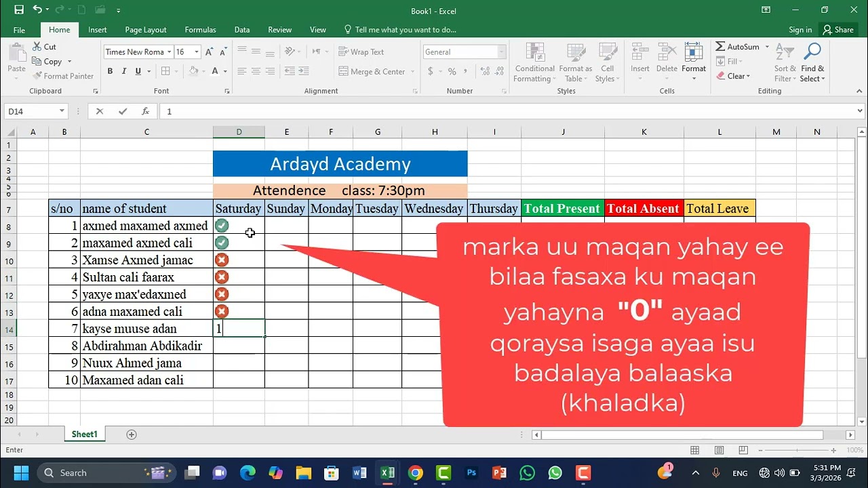Open Sort & Filter options
This screenshot has height=488, width=868.
coord(785,63)
